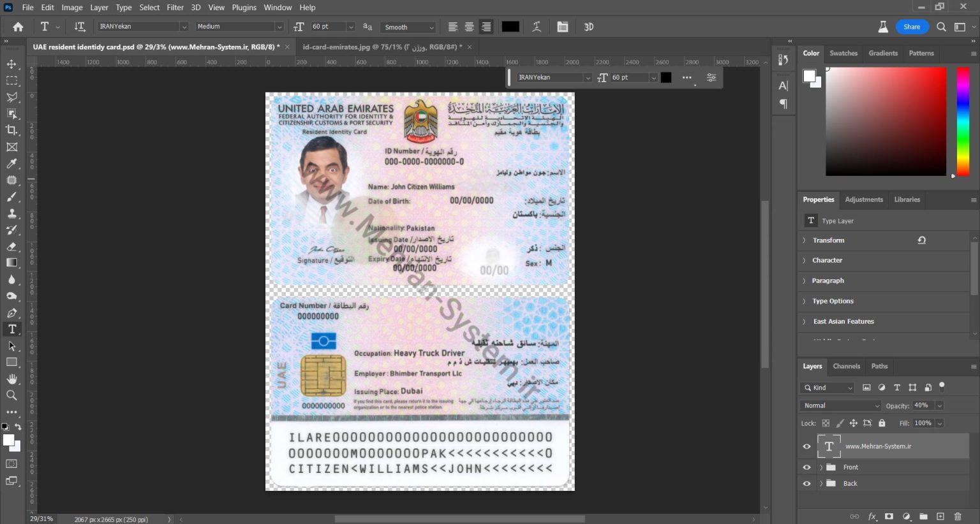Image resolution: width=980 pixels, height=524 pixels.
Task: Hide the www.Mehran-System.ir text layer
Action: click(x=806, y=446)
